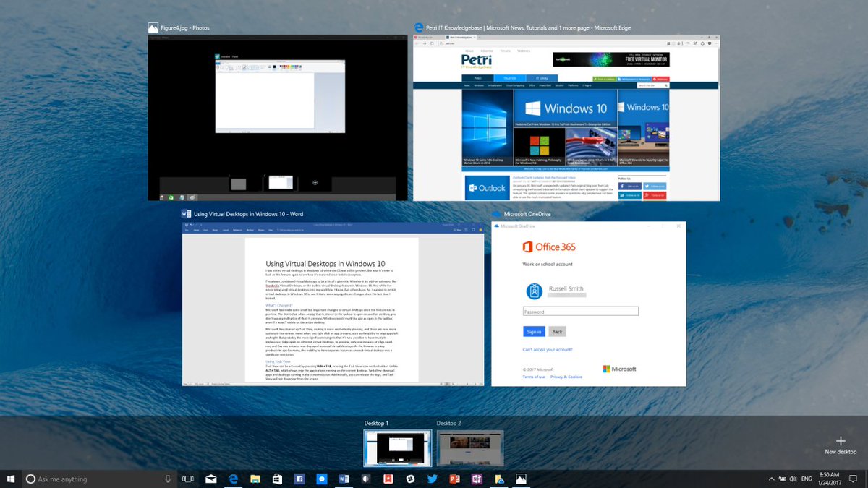Add a New desktop

tap(841, 445)
